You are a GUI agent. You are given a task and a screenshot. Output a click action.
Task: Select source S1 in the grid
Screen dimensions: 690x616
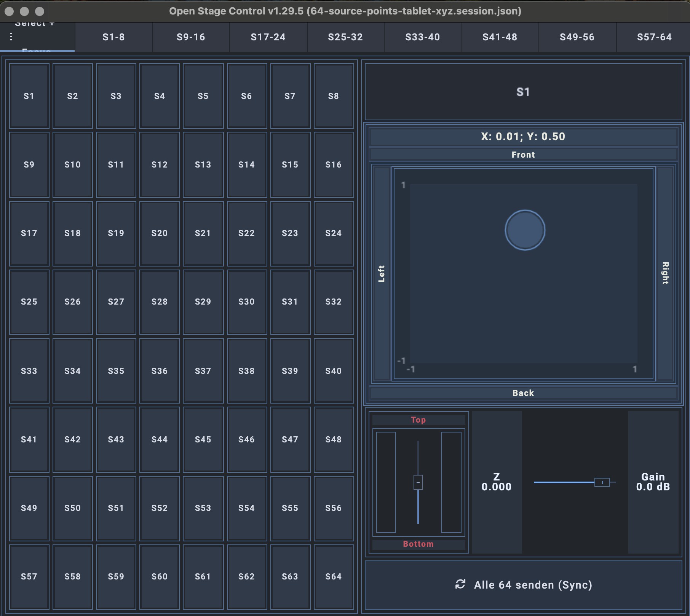(x=29, y=96)
